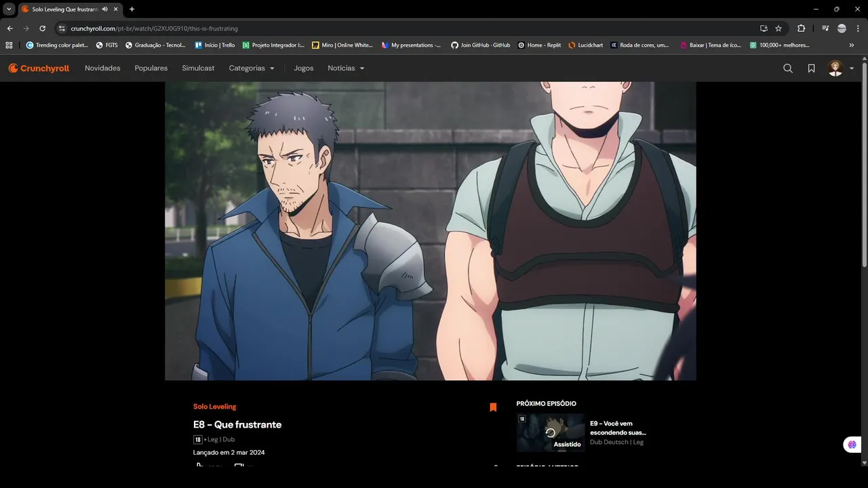This screenshot has height=488, width=868.
Task: Go back with browser back arrow
Action: click(x=9, y=28)
